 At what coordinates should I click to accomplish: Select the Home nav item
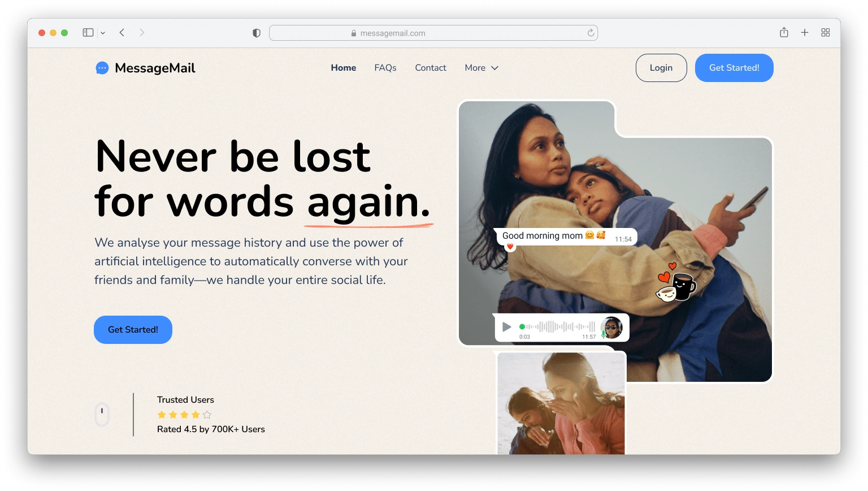[344, 68]
